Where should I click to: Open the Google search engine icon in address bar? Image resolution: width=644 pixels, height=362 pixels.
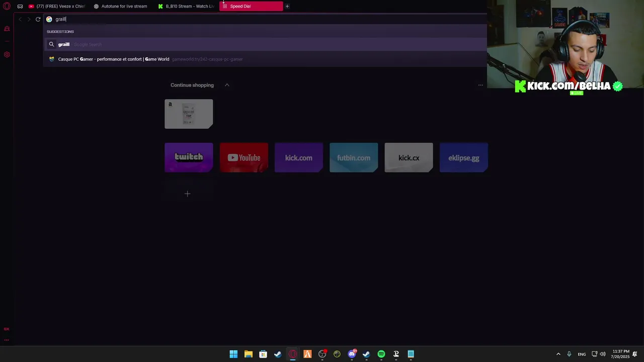click(49, 19)
